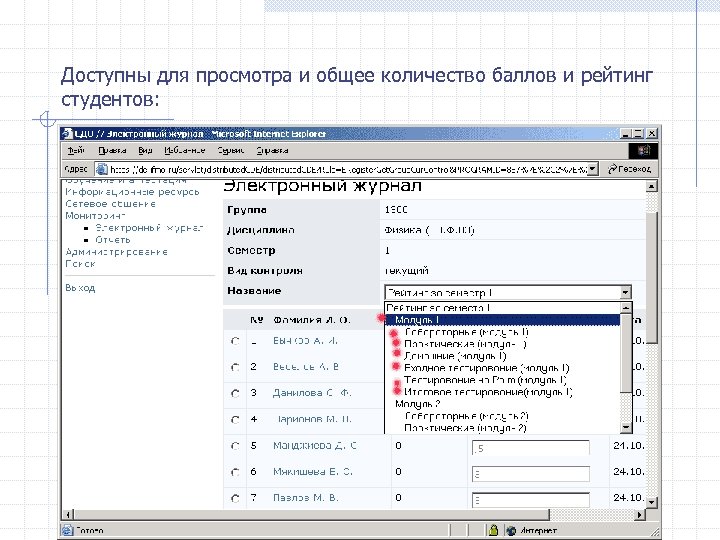Select radio button for student row 1
The image size is (720, 540).
[x=236, y=341]
